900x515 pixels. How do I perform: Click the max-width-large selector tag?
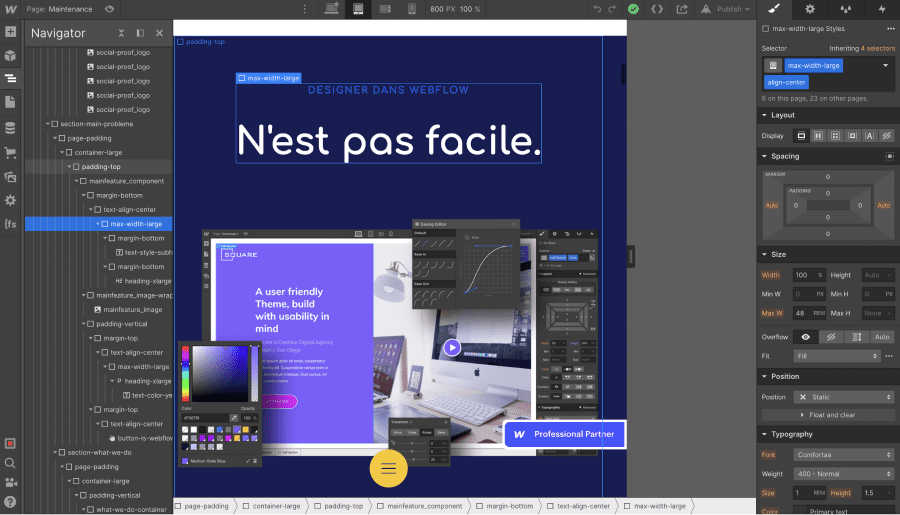[x=813, y=65]
